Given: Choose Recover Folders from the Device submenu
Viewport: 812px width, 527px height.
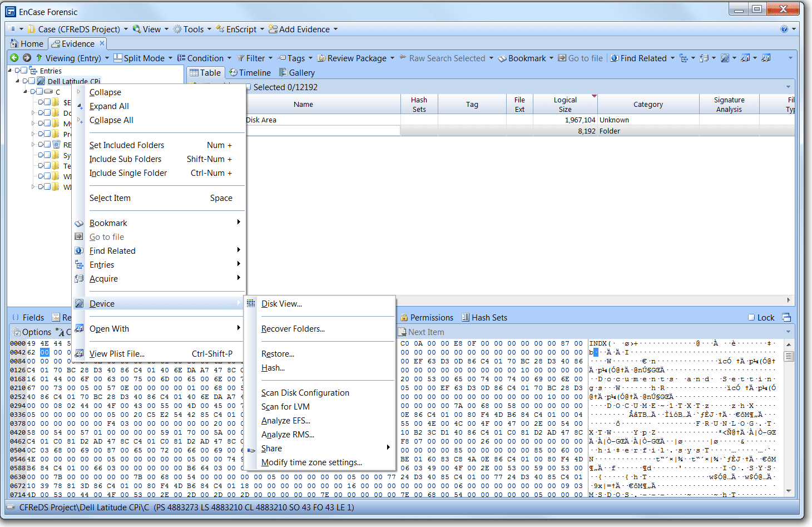Looking at the screenshot, I should (x=293, y=329).
